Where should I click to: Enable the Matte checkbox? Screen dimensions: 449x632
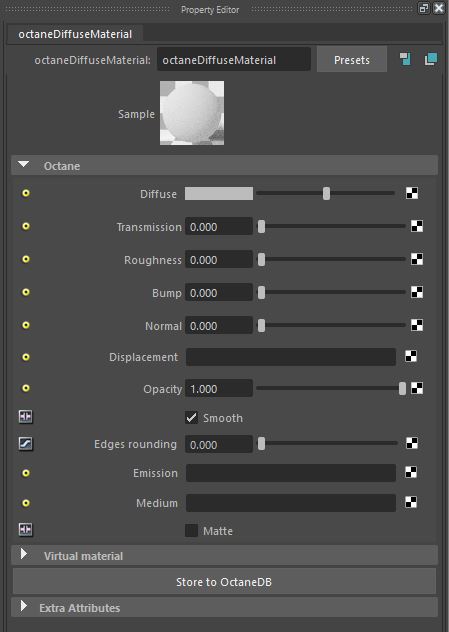[191, 530]
